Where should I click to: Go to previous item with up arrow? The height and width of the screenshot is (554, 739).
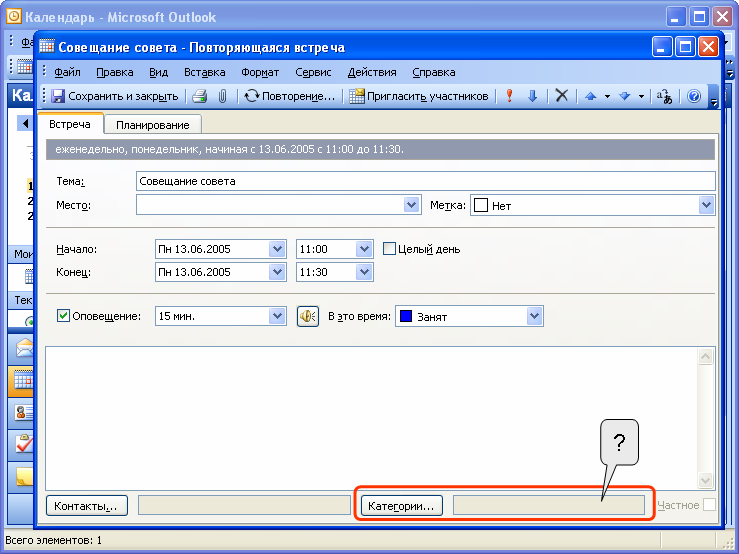591,96
